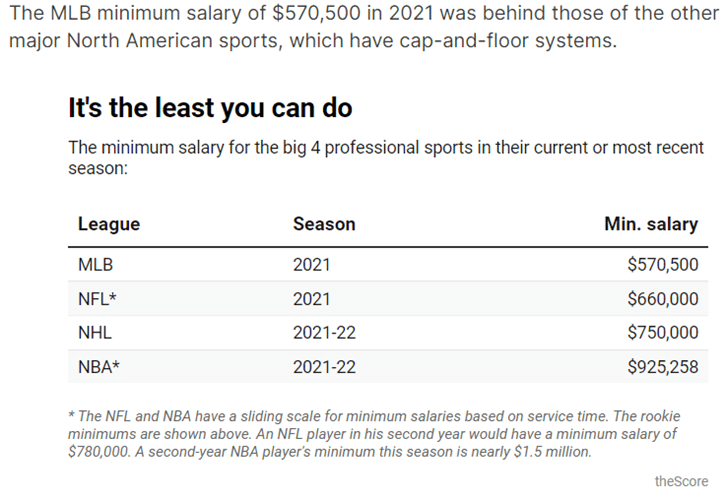Click the $570,500 salary cell in the table
725x499 pixels.
pyautogui.click(x=662, y=265)
